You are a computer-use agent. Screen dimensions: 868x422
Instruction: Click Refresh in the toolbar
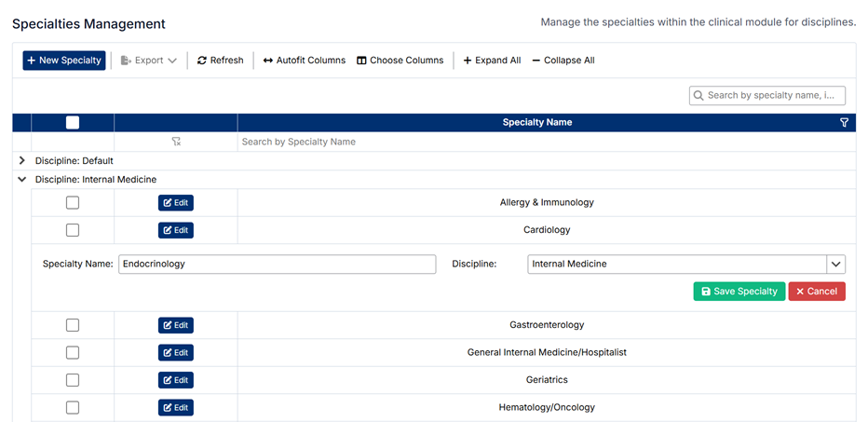point(220,61)
